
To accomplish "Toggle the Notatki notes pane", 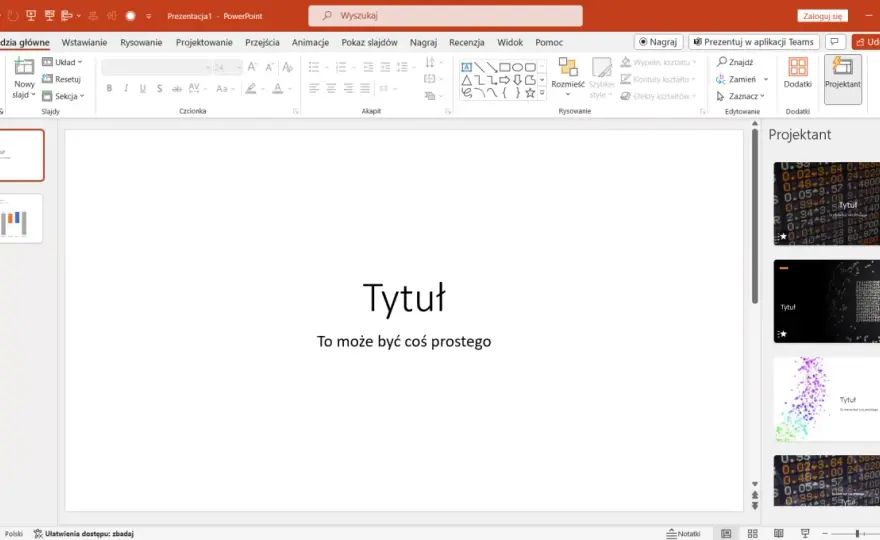I will [684, 533].
